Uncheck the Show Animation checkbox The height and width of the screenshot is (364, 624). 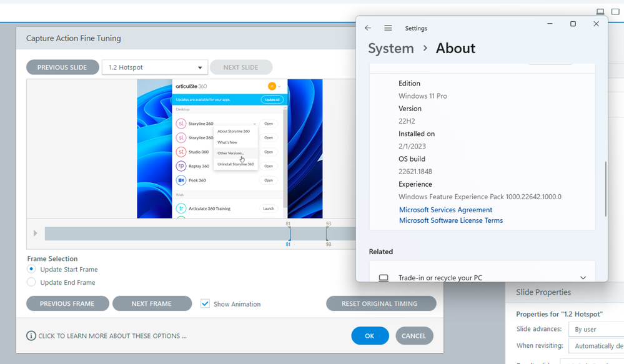click(205, 303)
